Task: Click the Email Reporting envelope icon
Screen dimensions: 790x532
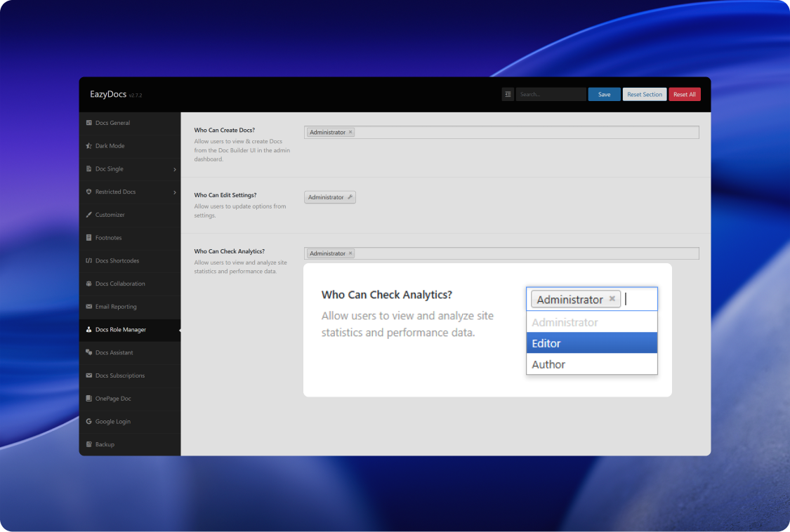Action: pyautogui.click(x=88, y=307)
